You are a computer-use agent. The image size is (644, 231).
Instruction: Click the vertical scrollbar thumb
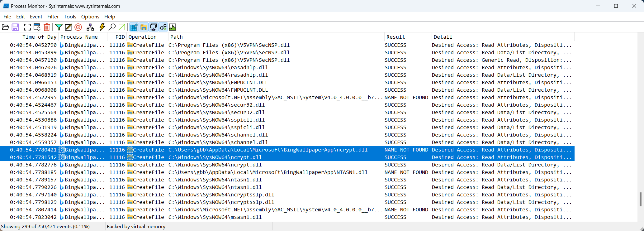coord(641,199)
